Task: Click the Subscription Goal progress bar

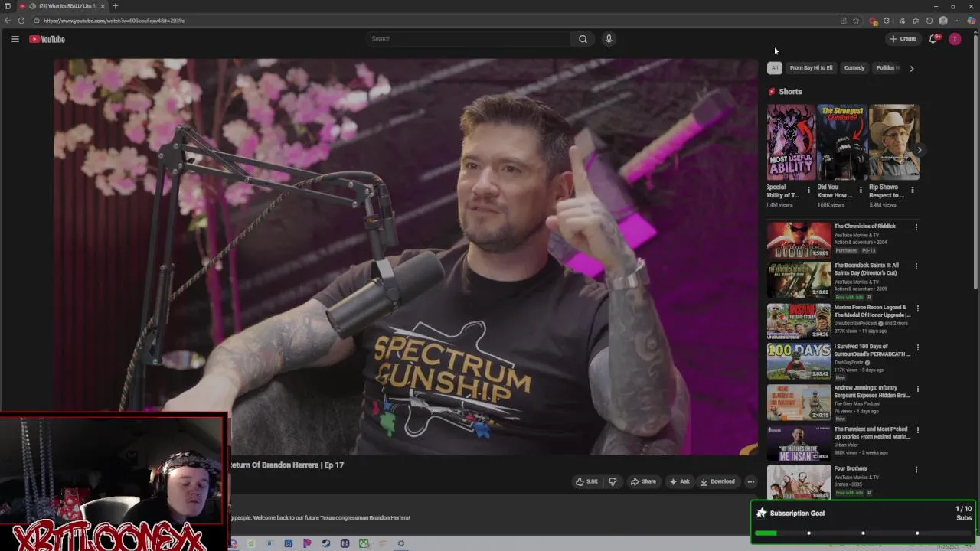Action: click(x=863, y=533)
